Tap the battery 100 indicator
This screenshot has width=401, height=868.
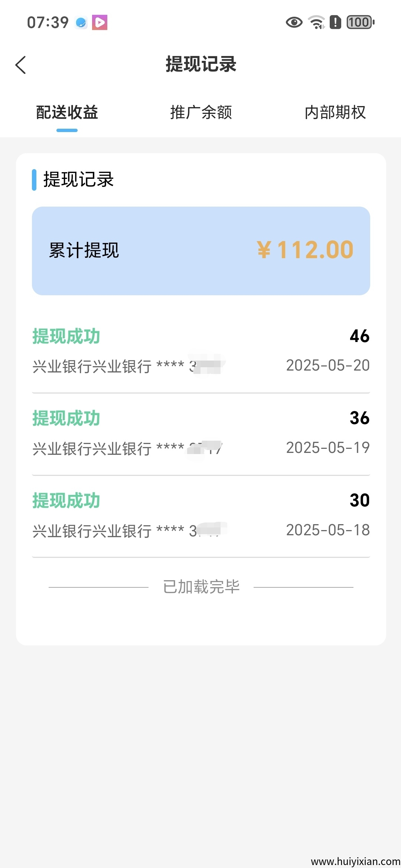pyautogui.click(x=360, y=23)
